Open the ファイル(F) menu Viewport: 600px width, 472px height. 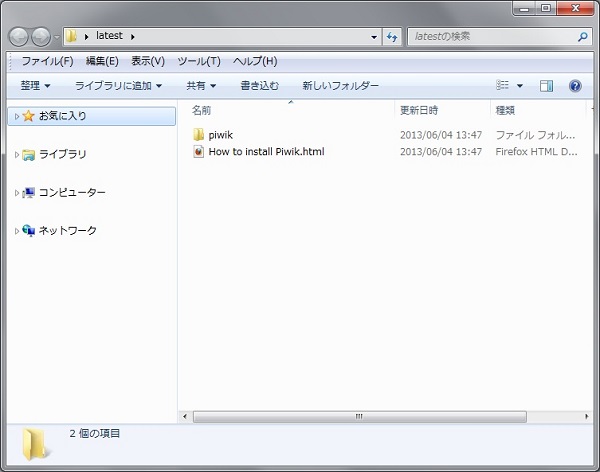point(47,61)
